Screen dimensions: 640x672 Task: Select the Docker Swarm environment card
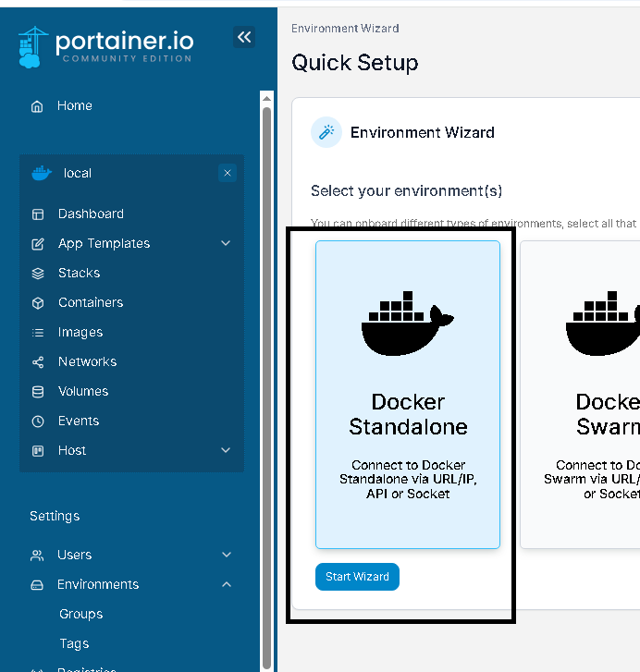click(x=580, y=395)
